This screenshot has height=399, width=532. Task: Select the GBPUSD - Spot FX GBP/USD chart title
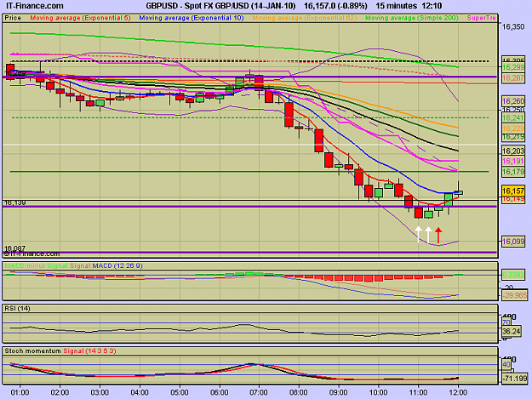coord(220,6)
